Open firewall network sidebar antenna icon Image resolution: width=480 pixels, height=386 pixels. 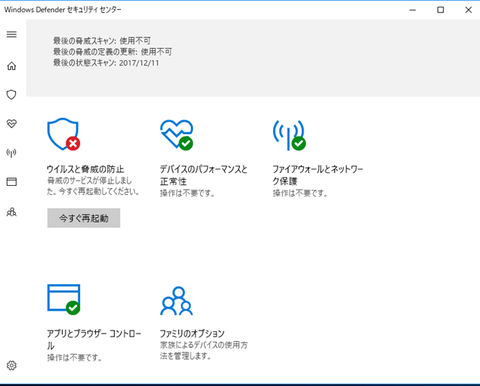click(x=12, y=153)
